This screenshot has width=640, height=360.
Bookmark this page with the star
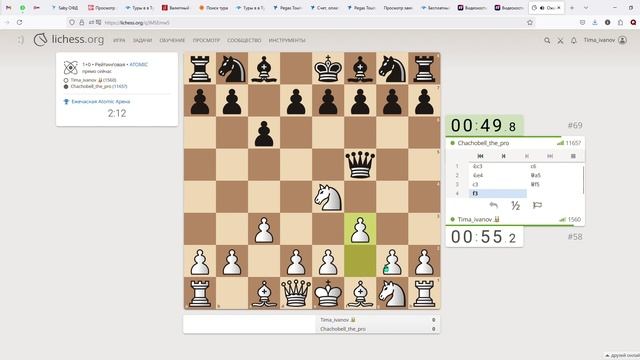point(530,22)
